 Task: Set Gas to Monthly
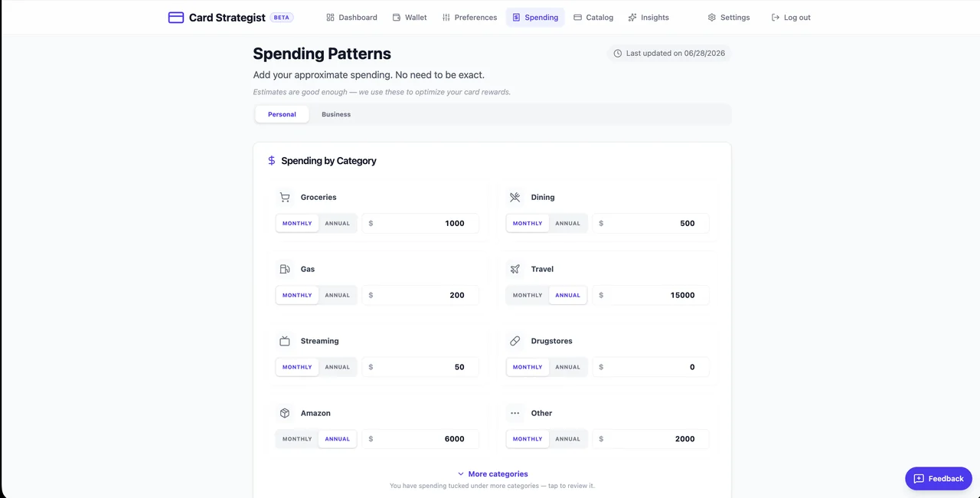(x=297, y=295)
